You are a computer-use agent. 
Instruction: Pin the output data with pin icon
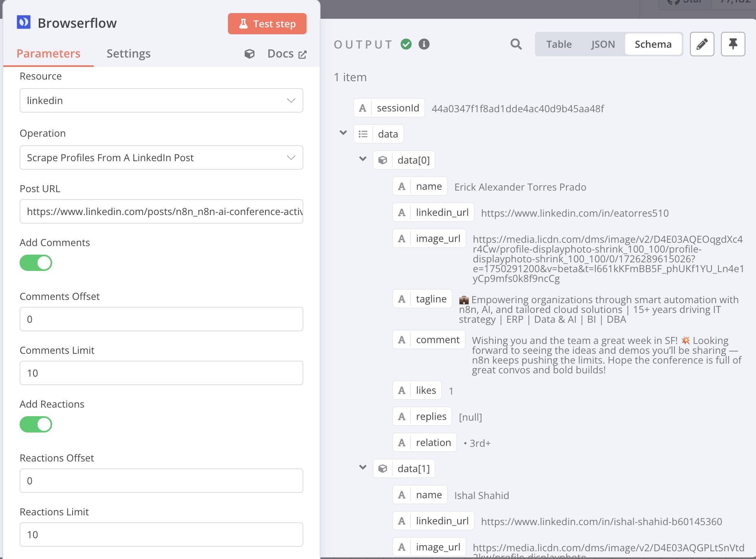733,44
